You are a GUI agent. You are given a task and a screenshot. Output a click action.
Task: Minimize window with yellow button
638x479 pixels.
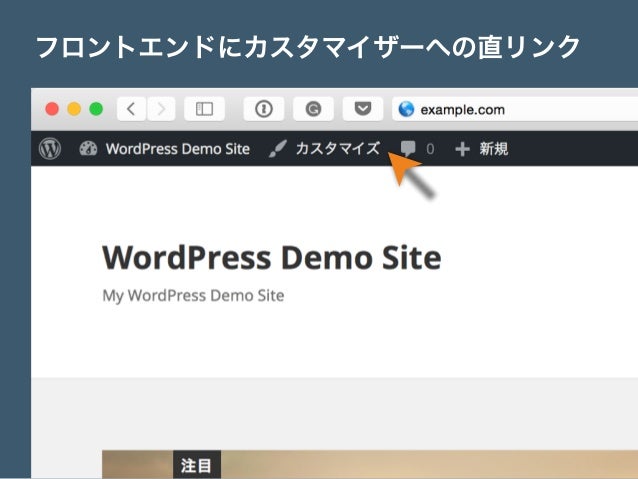(74, 109)
